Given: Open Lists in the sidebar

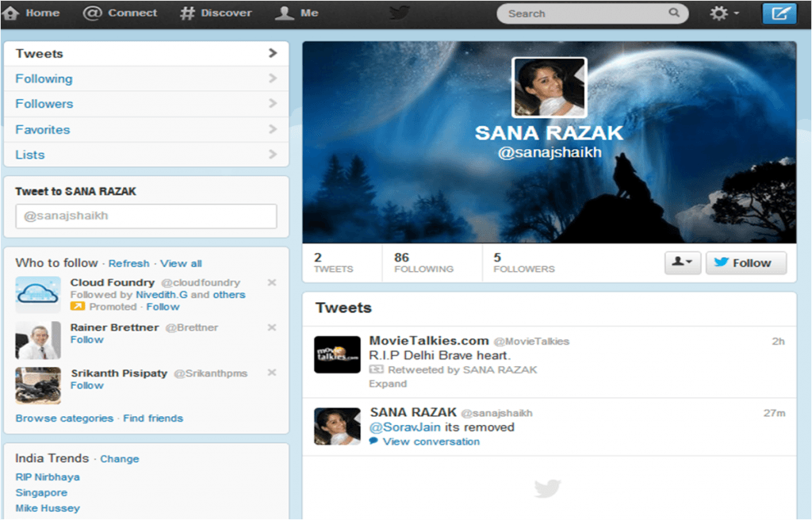Looking at the screenshot, I should (146, 155).
